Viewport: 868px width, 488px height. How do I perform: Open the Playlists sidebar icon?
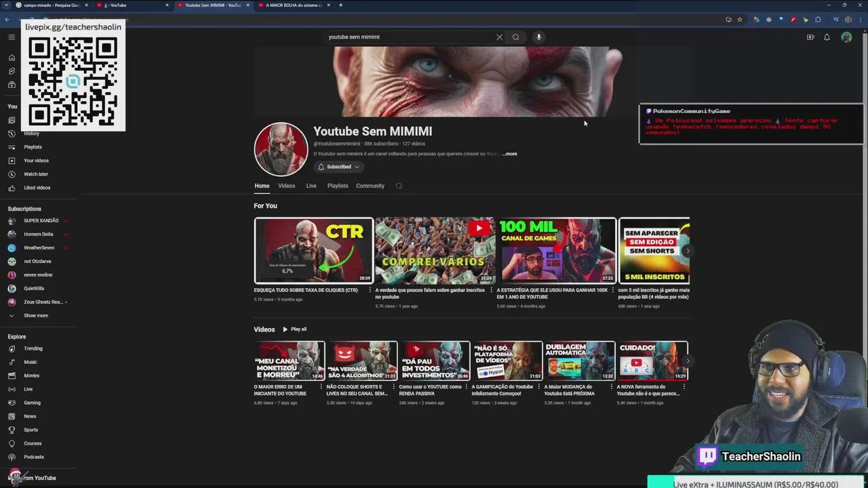click(12, 147)
